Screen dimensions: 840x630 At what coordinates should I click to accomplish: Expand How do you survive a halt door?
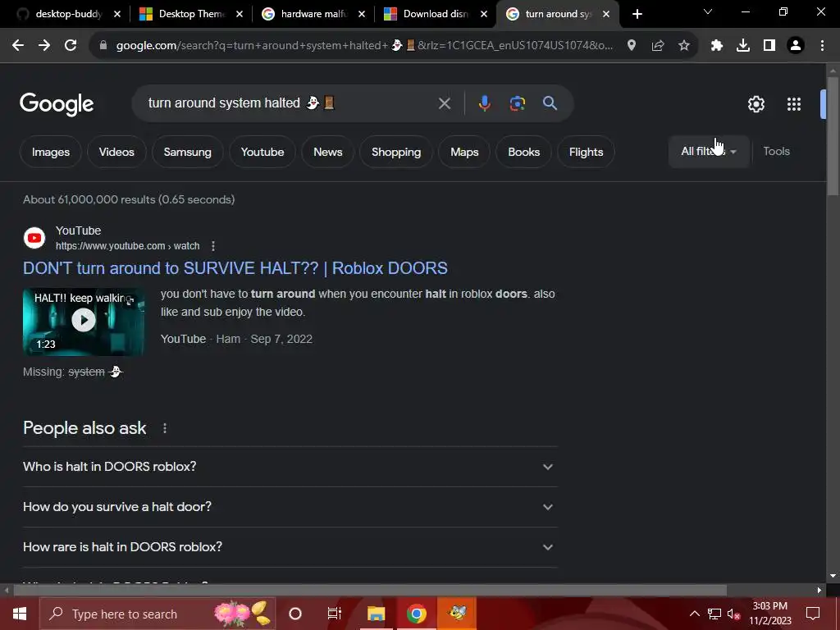(x=290, y=507)
